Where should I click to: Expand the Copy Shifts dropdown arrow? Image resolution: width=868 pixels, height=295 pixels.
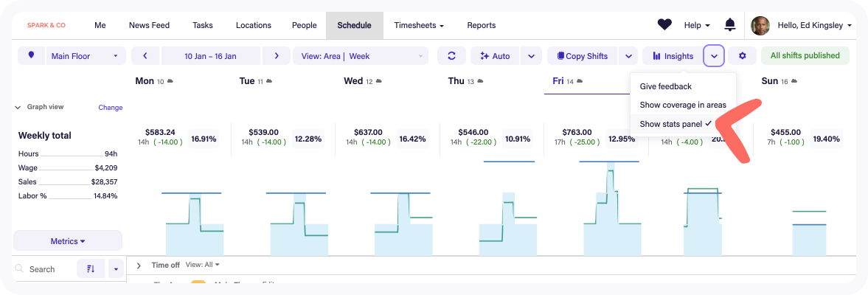[628, 56]
